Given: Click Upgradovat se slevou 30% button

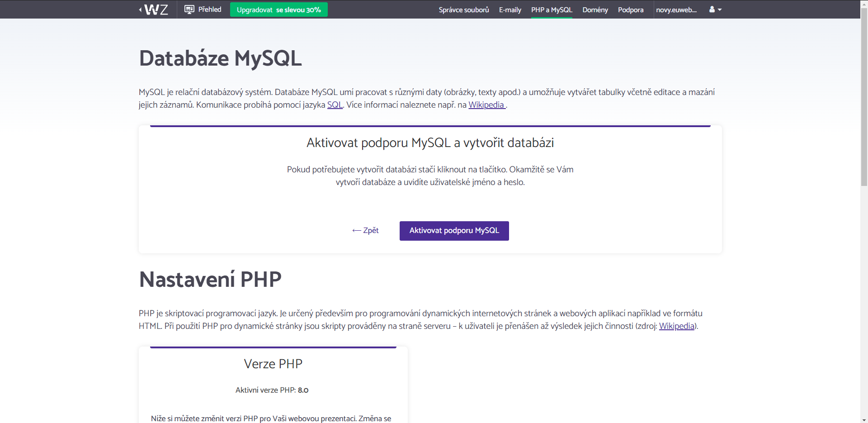Looking at the screenshot, I should pos(279,10).
